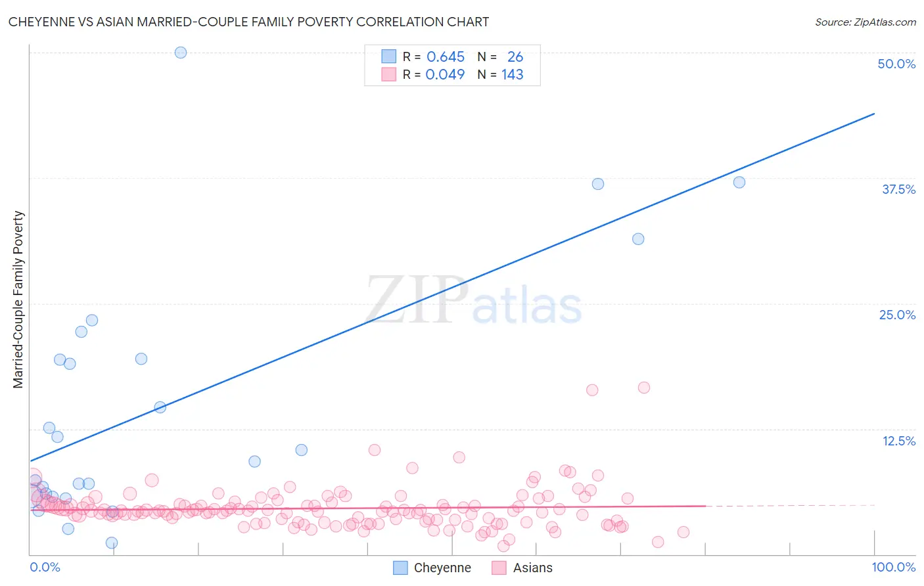Image resolution: width=924 pixels, height=586 pixels.
Task: Click the 37.5% y-axis tick label
Action: (x=898, y=189)
